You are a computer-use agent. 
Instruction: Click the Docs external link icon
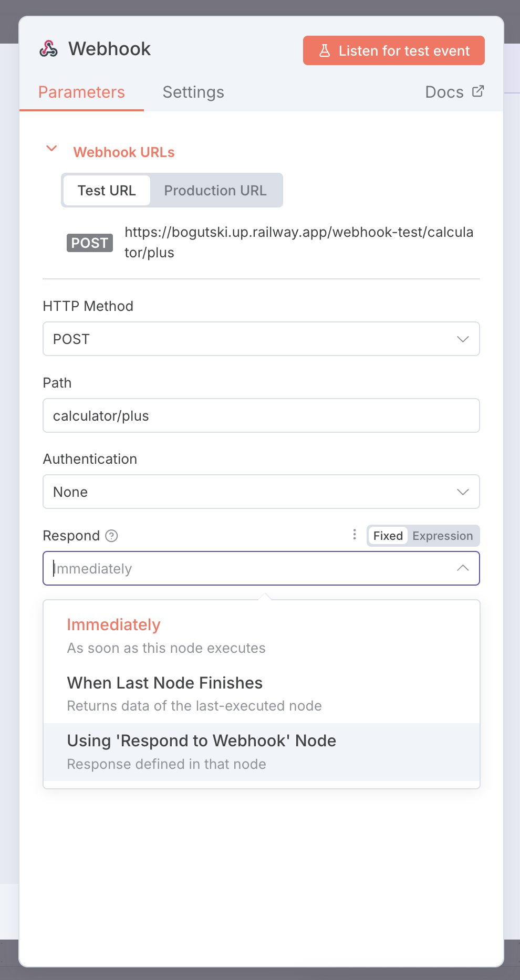click(x=478, y=91)
